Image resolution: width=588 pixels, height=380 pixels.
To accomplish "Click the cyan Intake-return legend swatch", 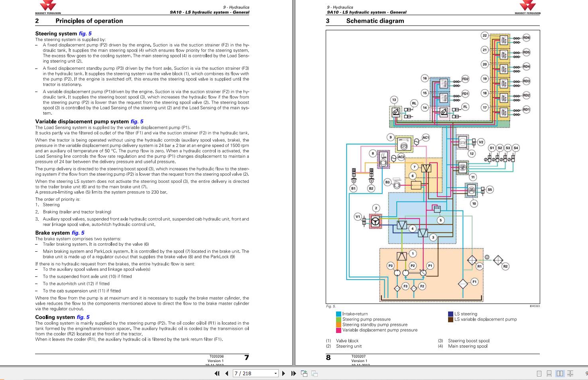I will (339, 314).
